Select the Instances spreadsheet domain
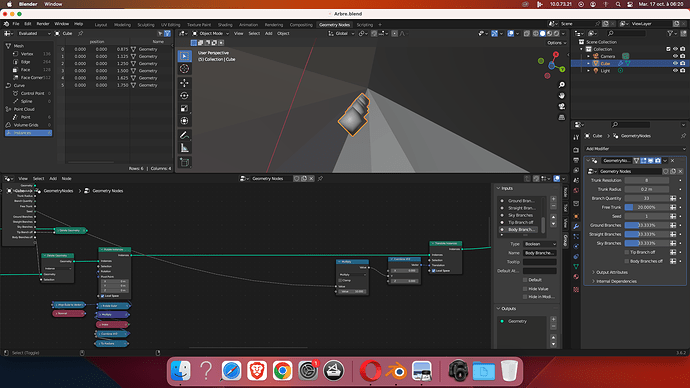 pos(29,133)
